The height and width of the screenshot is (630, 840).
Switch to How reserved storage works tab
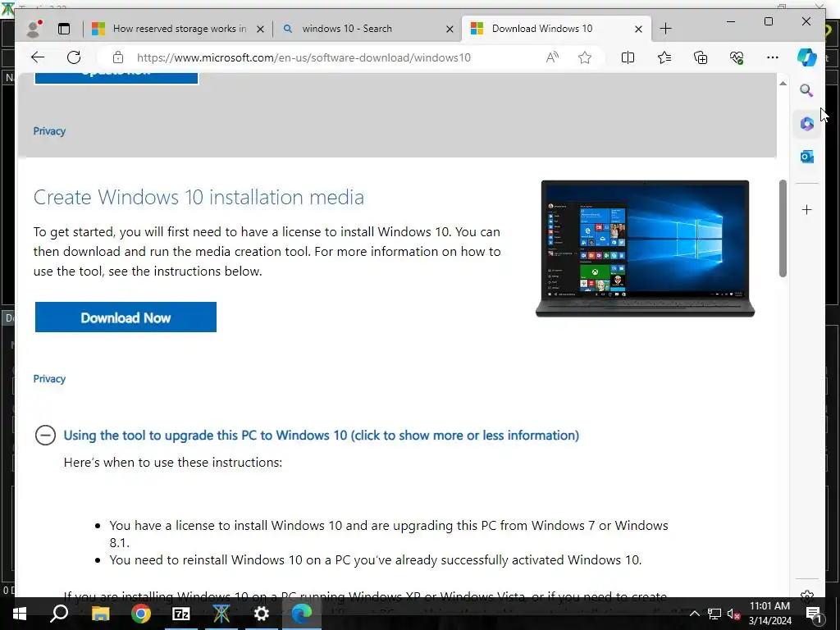178,29
